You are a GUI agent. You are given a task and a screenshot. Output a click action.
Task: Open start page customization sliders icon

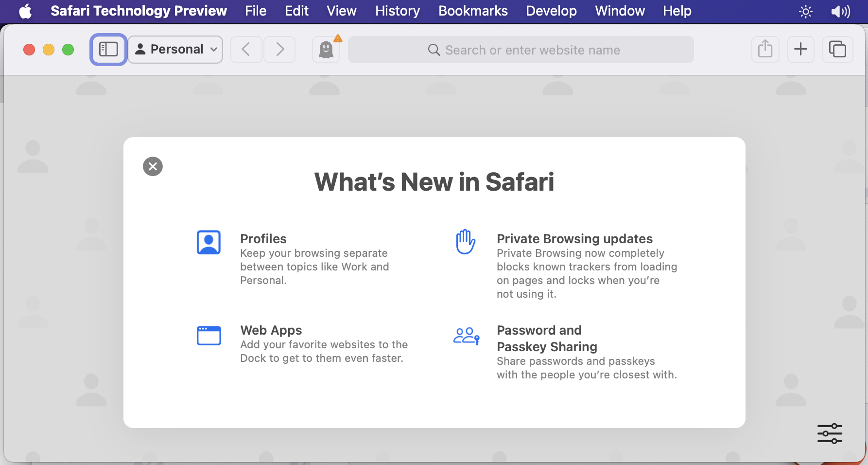[829, 433]
